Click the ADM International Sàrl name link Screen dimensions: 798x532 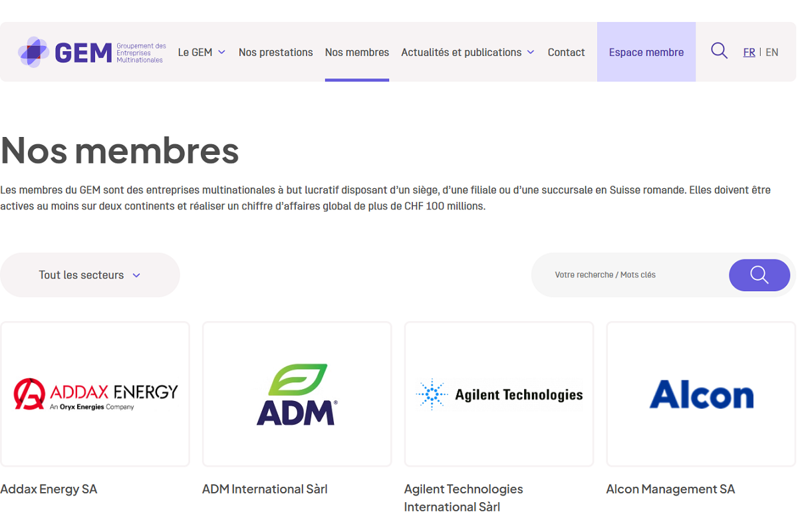point(265,489)
